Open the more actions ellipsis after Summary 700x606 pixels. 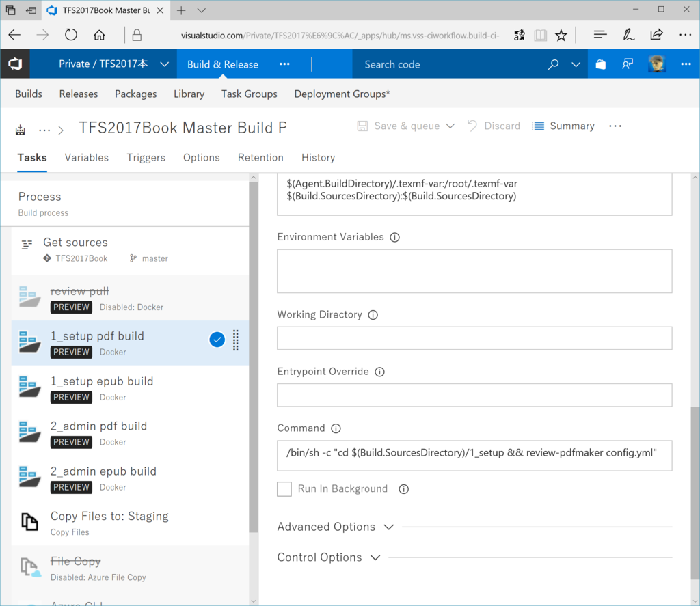(x=615, y=126)
